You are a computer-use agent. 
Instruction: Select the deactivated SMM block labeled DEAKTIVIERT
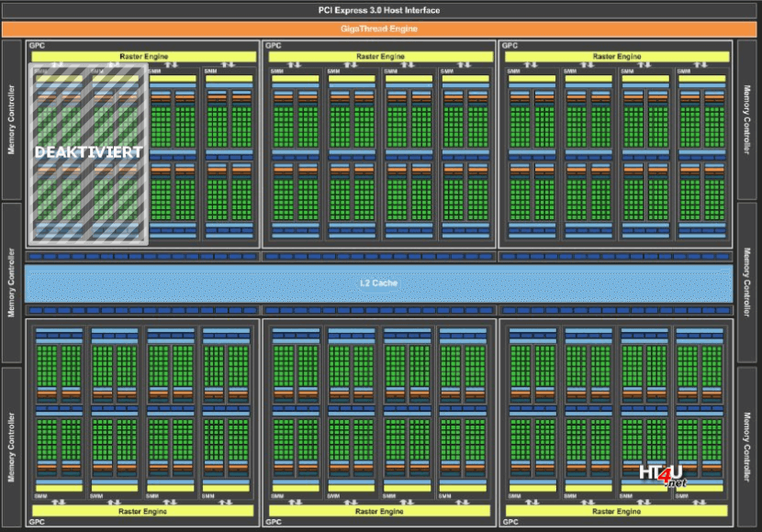point(88,153)
